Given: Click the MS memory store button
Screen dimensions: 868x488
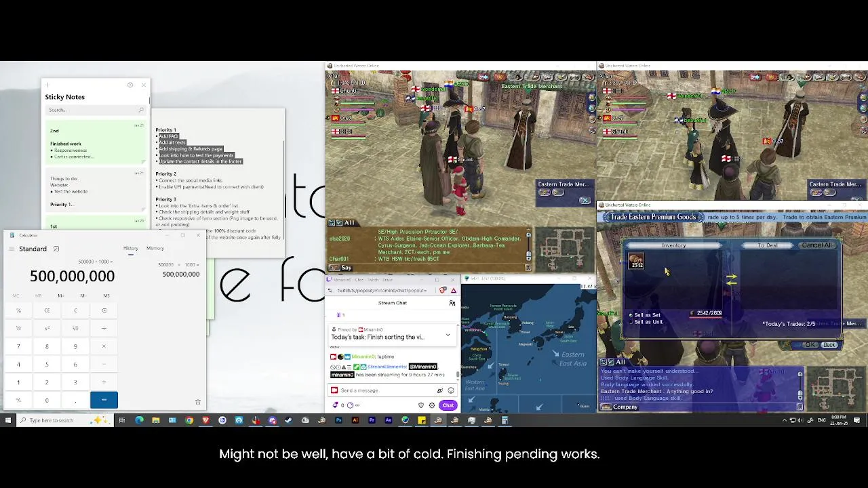Looking at the screenshot, I should (106, 296).
